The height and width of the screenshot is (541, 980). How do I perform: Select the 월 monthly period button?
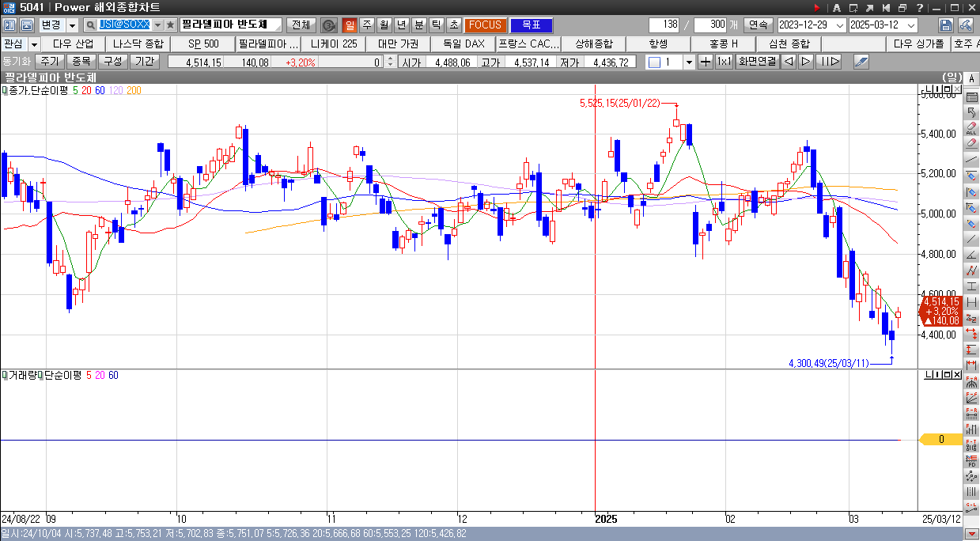tap(384, 25)
